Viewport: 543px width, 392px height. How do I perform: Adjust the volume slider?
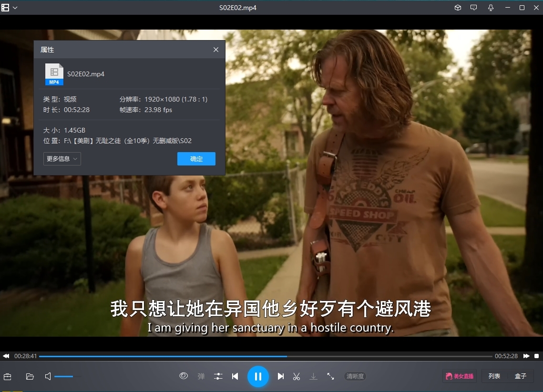coord(68,376)
